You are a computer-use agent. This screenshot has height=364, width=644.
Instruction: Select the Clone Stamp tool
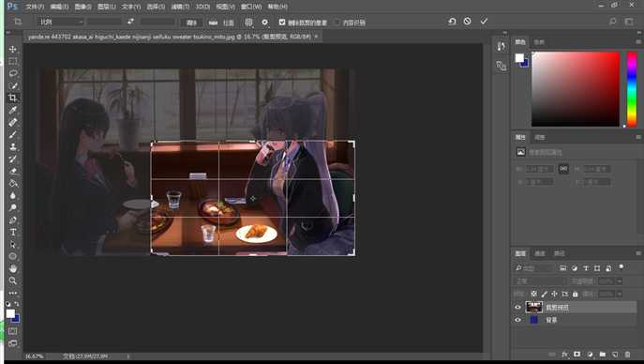pos(13,146)
